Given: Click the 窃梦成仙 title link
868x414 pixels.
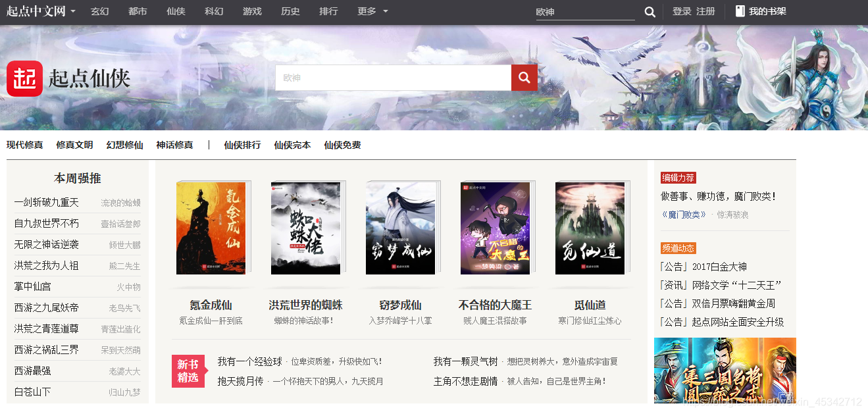Looking at the screenshot, I should point(401,305).
